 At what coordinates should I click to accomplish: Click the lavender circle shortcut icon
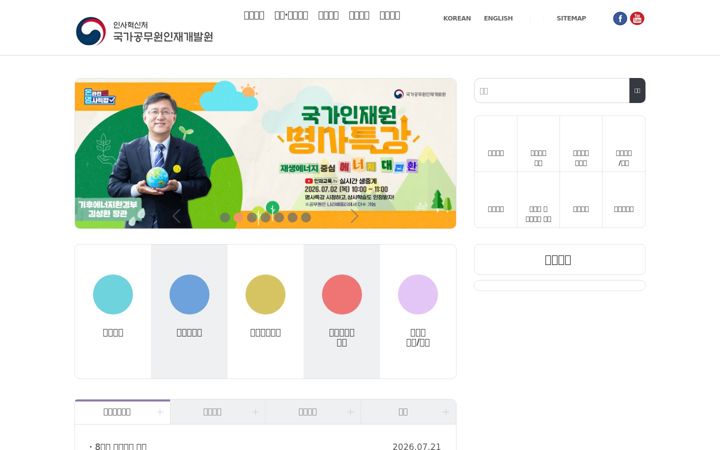(418, 294)
